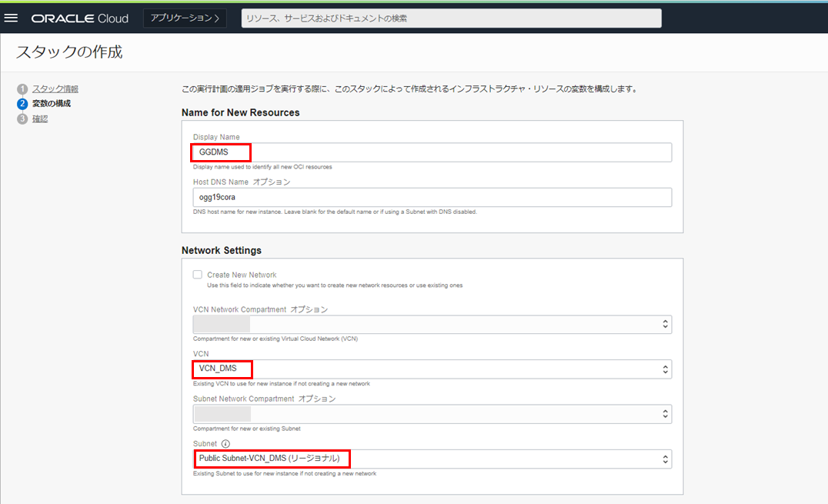Enable the Create New Network checkbox
This screenshot has height=504, width=828.
pos(198,275)
